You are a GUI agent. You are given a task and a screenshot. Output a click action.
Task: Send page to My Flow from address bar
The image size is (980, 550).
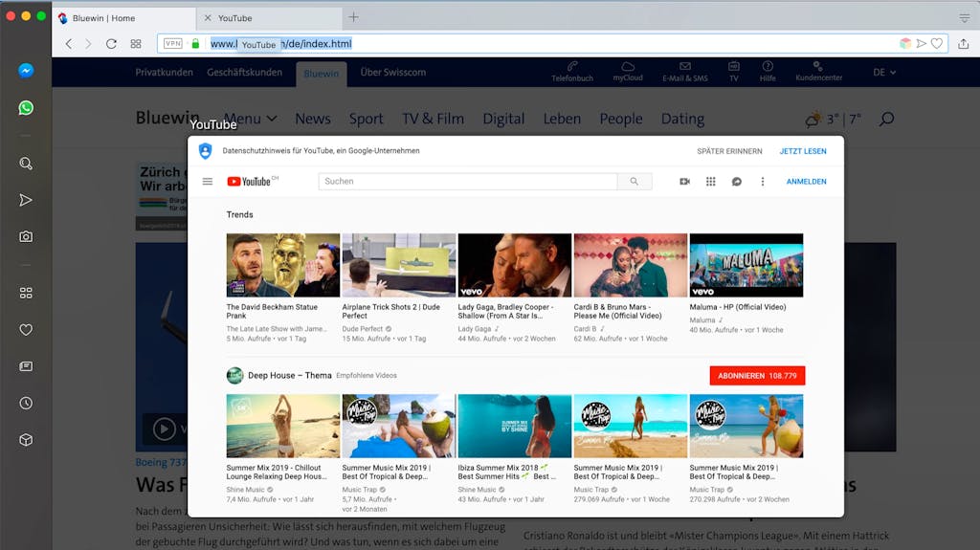[922, 44]
